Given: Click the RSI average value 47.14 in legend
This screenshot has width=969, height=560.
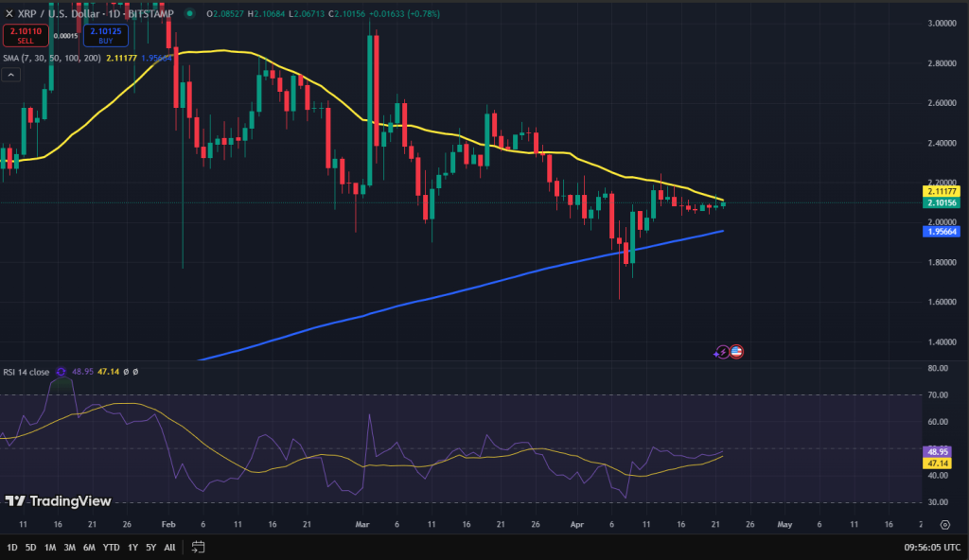Looking at the screenshot, I should pyautogui.click(x=108, y=372).
